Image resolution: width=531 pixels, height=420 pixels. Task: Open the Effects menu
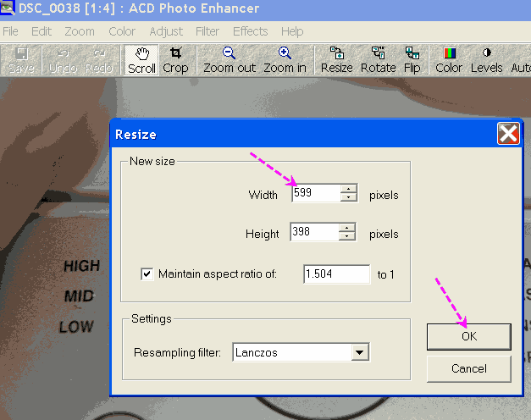tap(251, 31)
